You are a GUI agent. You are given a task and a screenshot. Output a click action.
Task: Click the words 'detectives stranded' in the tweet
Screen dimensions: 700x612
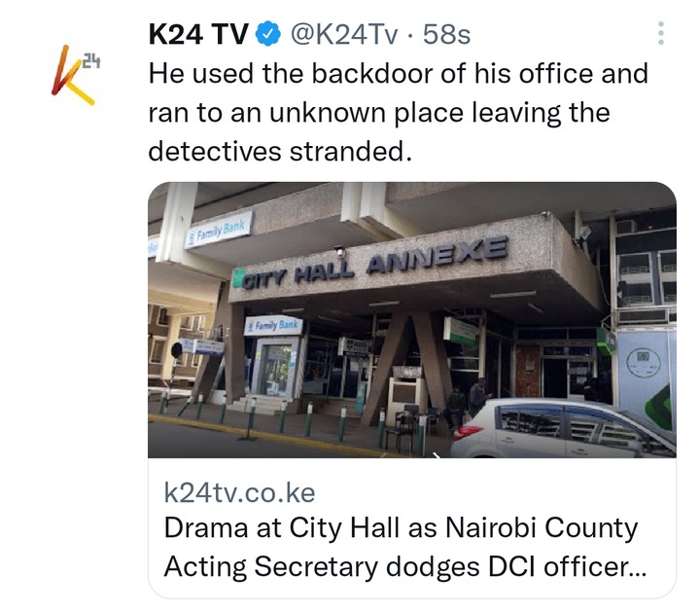tap(280, 152)
